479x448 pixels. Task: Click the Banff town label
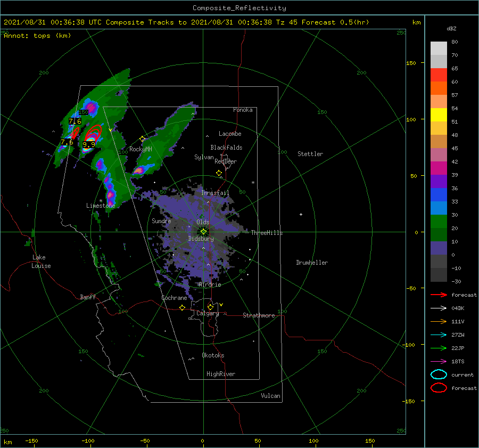click(x=88, y=297)
